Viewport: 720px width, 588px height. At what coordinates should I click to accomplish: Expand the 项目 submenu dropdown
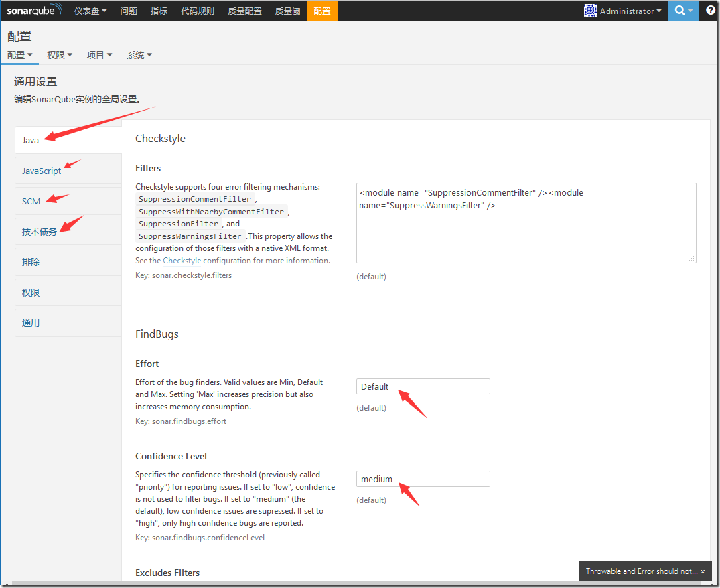(x=100, y=55)
